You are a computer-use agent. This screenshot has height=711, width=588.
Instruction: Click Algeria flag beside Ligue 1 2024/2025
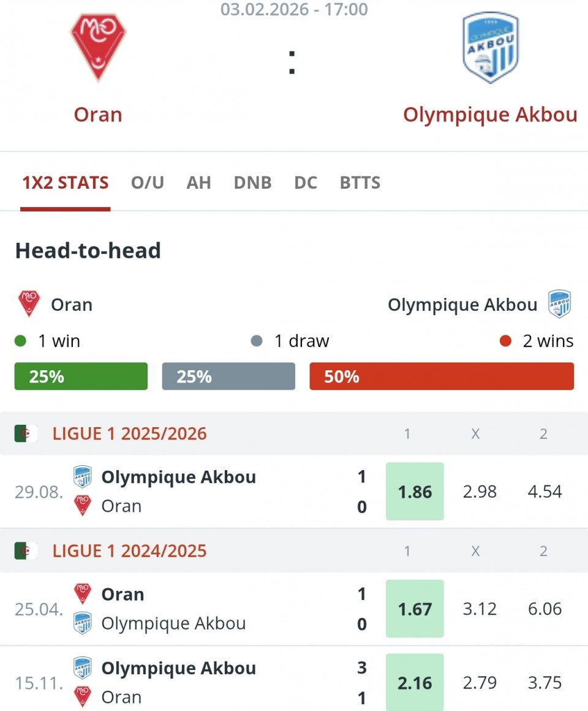click(x=26, y=551)
